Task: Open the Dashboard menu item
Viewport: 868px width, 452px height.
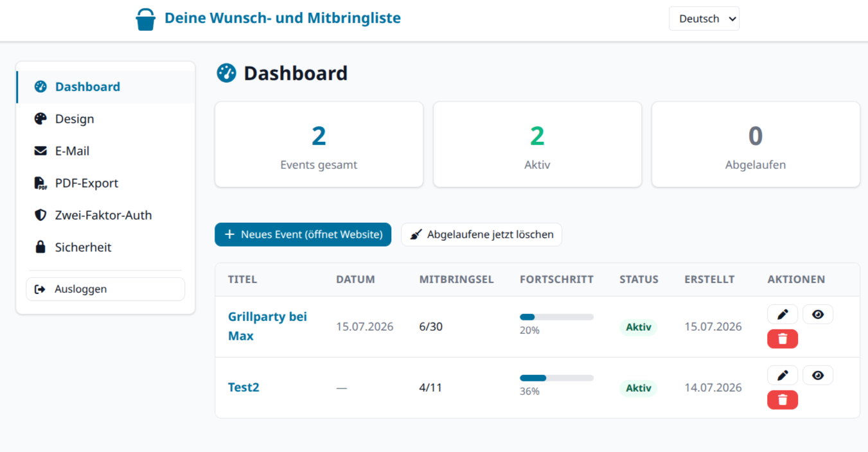Action: [106, 87]
